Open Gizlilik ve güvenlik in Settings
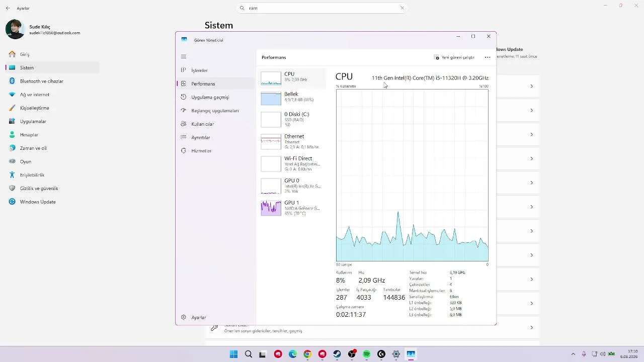This screenshot has height=362, width=644. point(52,189)
